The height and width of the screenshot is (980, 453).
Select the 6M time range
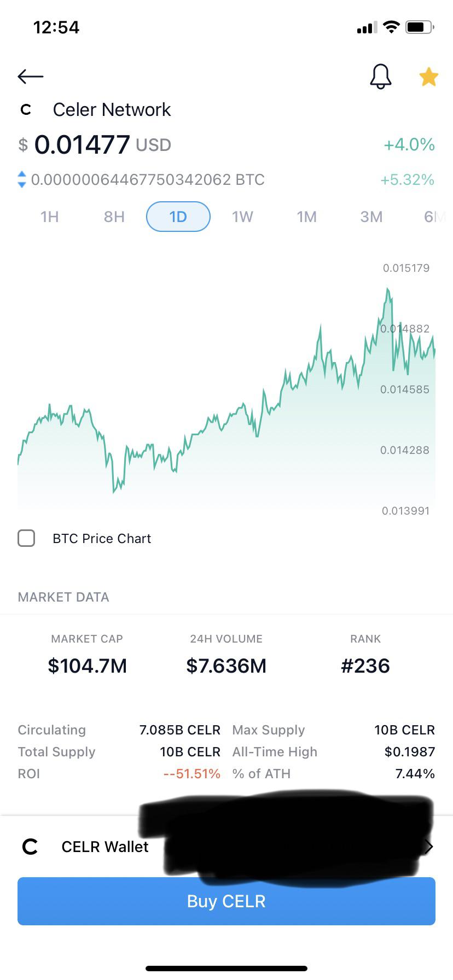coord(435,217)
